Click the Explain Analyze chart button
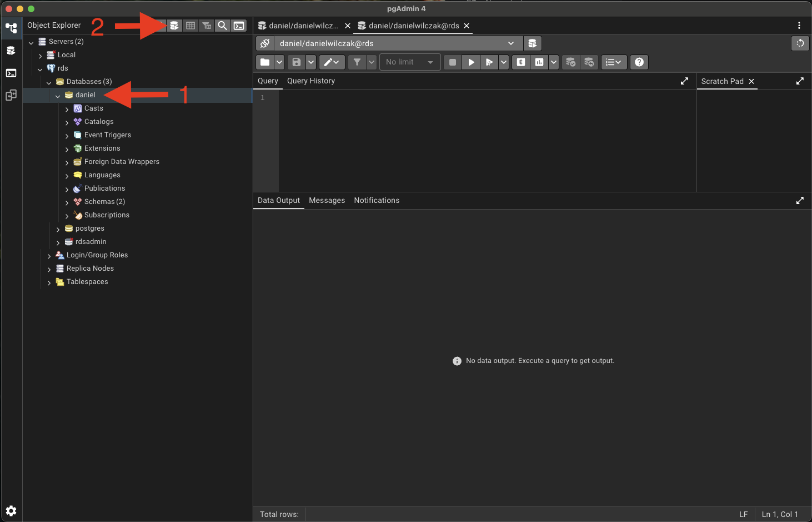The image size is (812, 522). [x=539, y=62]
